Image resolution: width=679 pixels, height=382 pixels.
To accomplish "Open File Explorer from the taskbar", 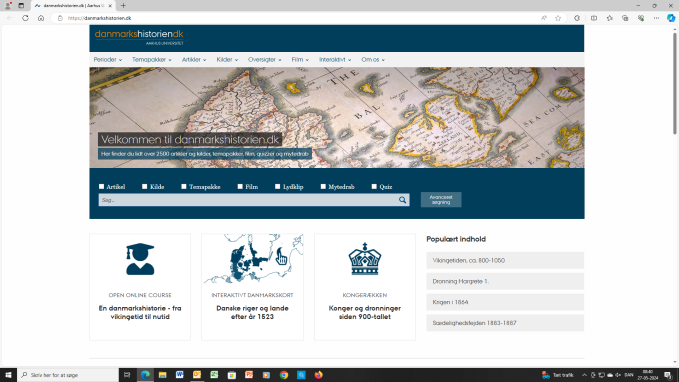I will [162, 375].
